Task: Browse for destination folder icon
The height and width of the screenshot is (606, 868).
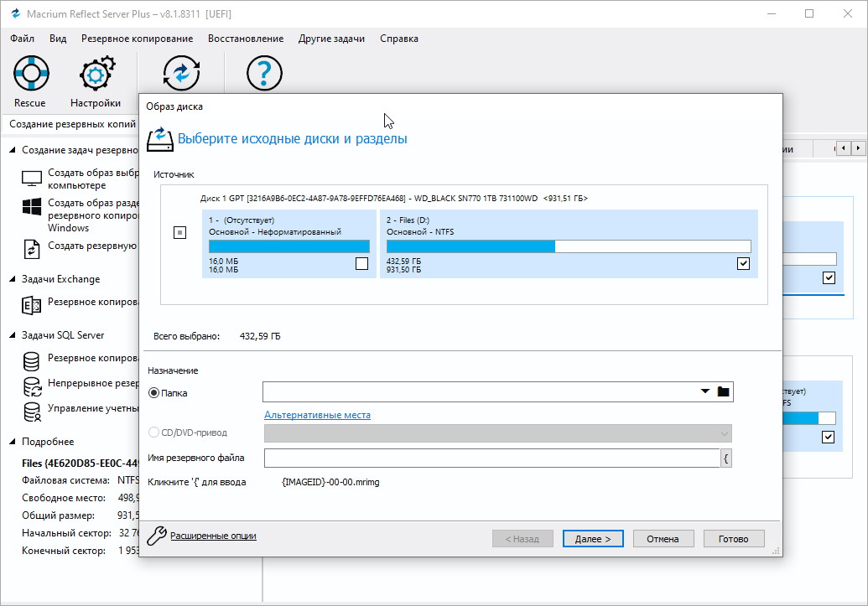Action: click(723, 391)
